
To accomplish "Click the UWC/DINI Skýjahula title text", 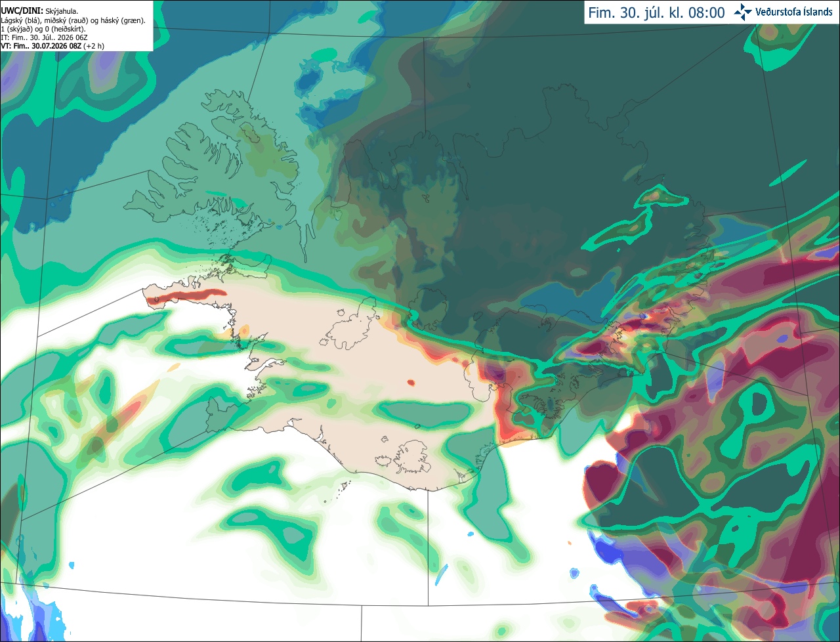I will 39,11.
